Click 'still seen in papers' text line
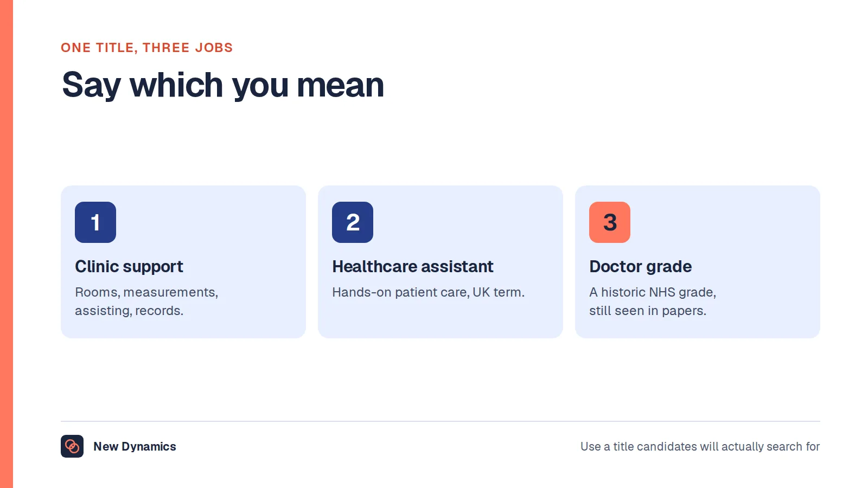 648,311
